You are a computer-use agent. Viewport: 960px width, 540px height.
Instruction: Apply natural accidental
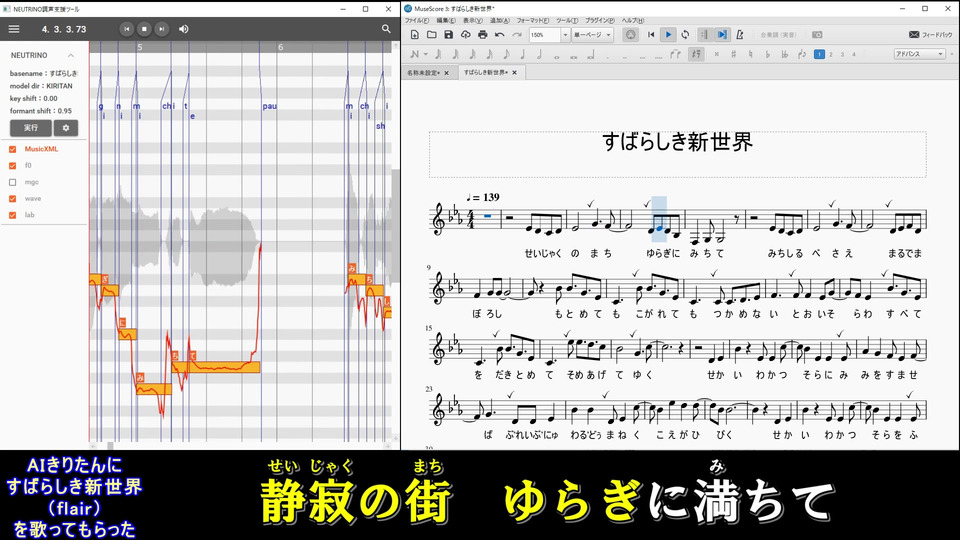click(750, 54)
